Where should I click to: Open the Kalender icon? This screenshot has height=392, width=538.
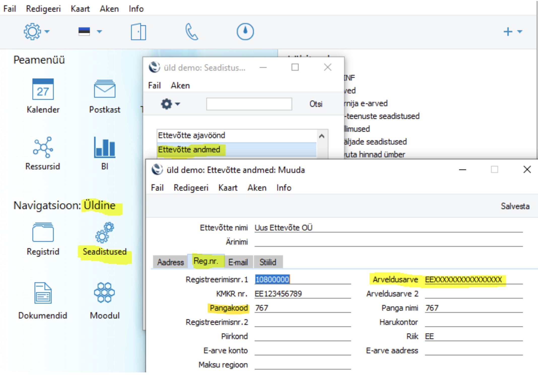(x=43, y=90)
